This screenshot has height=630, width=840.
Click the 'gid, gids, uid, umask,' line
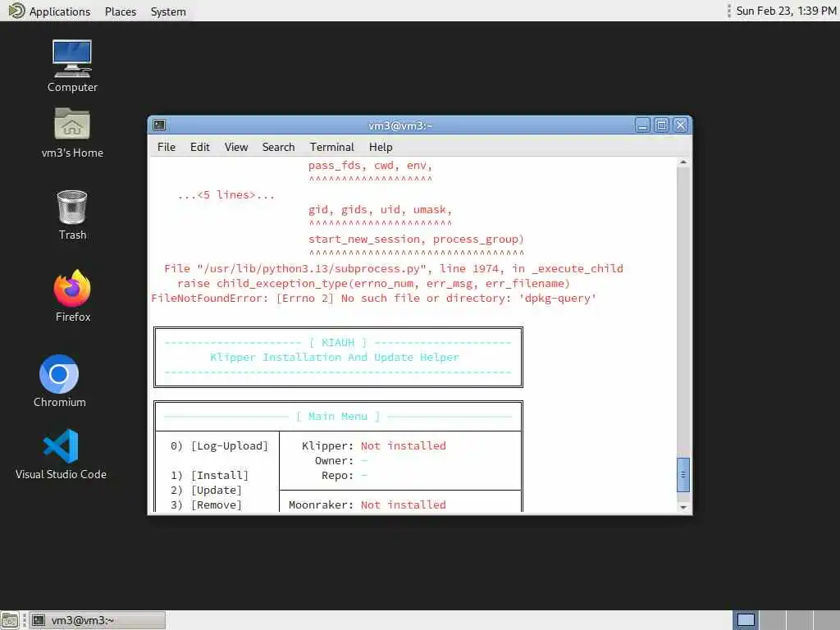(x=381, y=210)
